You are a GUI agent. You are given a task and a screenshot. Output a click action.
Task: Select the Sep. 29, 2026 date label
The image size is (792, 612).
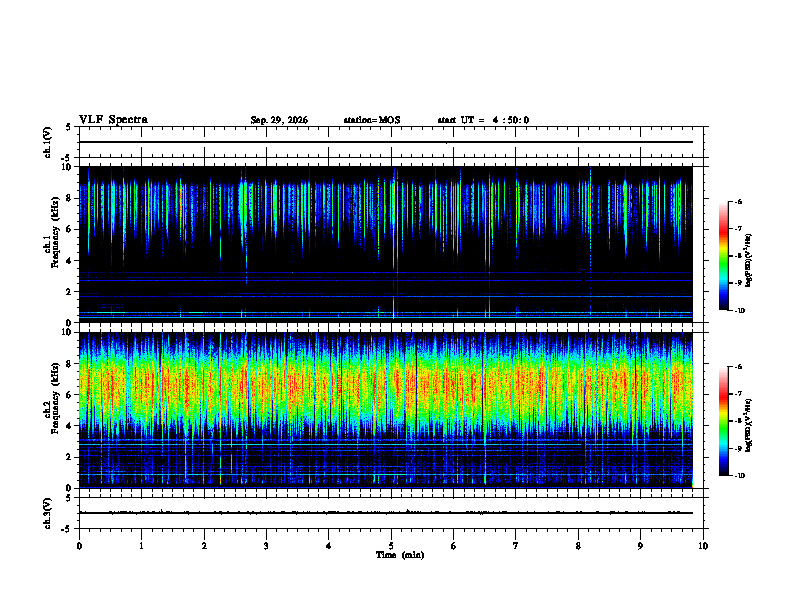point(279,120)
